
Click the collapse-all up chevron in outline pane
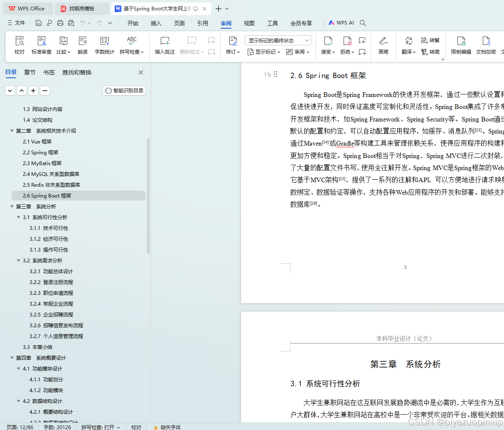pyautogui.click(x=22, y=90)
